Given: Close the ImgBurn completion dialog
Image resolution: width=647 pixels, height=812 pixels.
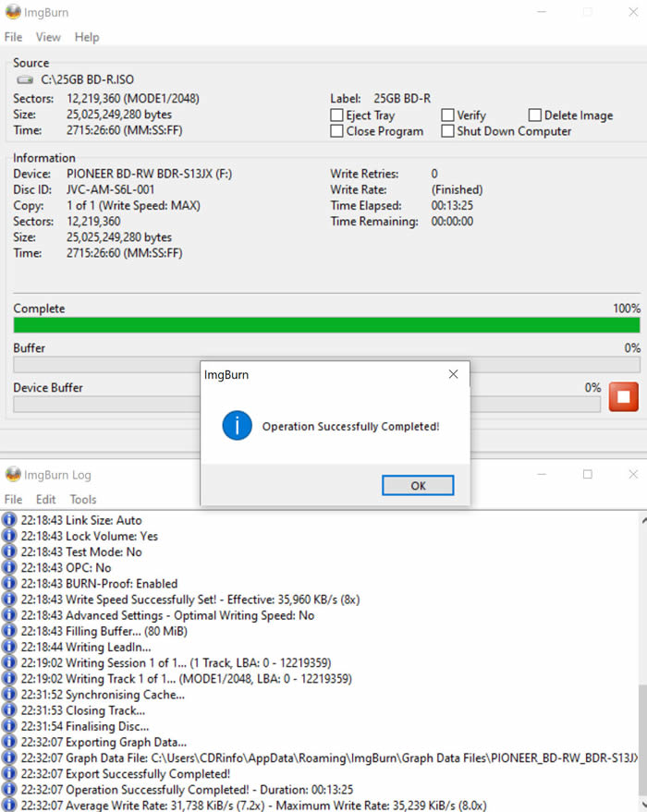Looking at the screenshot, I should (x=453, y=375).
